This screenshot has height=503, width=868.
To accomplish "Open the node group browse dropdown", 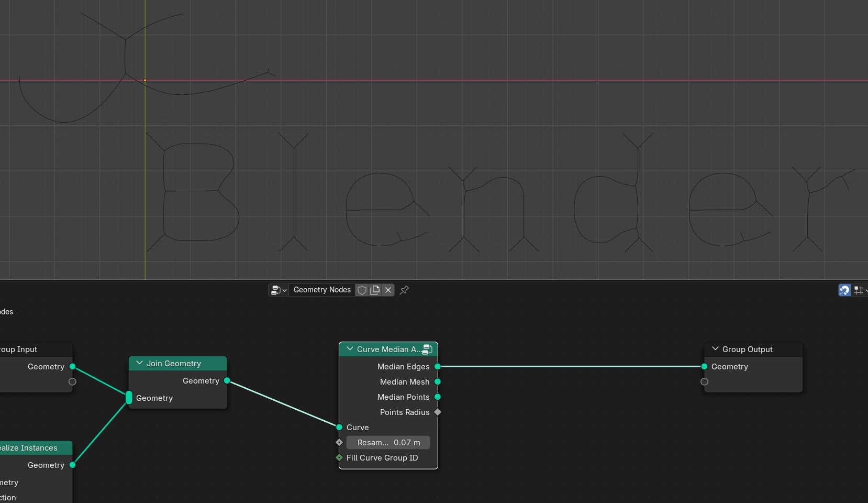I will 279,290.
